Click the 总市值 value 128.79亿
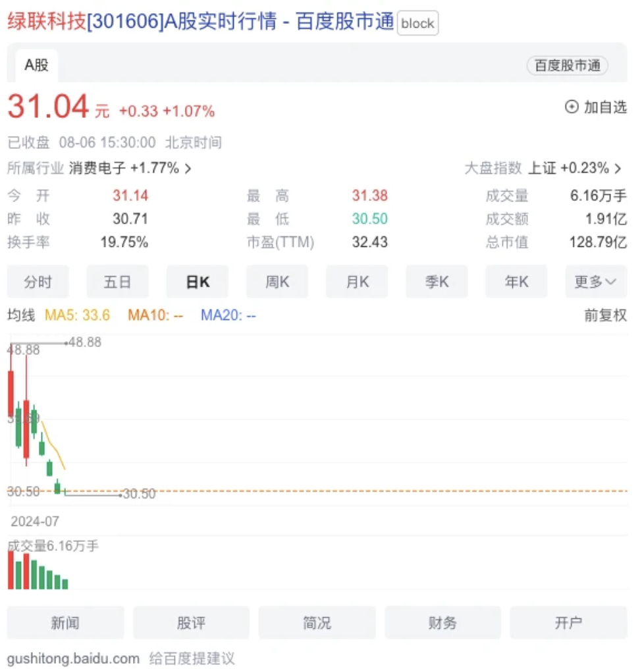Image resolution: width=644 pixels, height=669 pixels. coord(598,242)
